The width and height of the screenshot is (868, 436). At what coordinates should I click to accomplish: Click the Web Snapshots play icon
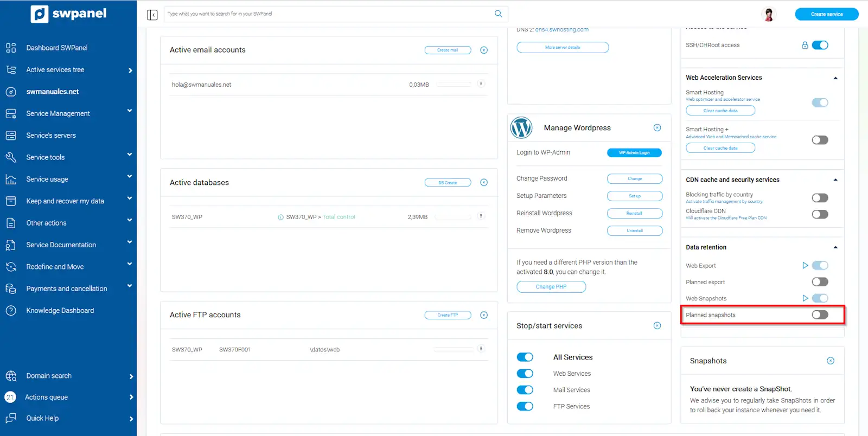point(805,298)
